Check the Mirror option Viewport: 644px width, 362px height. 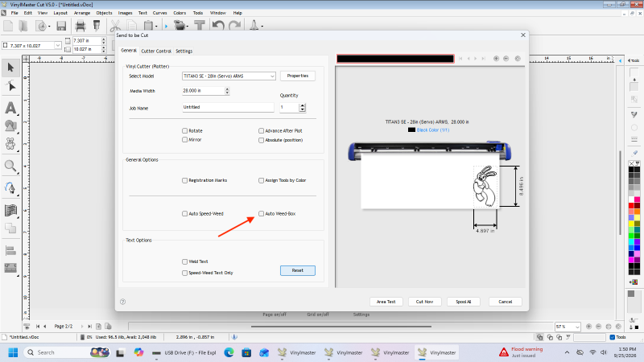185,139
